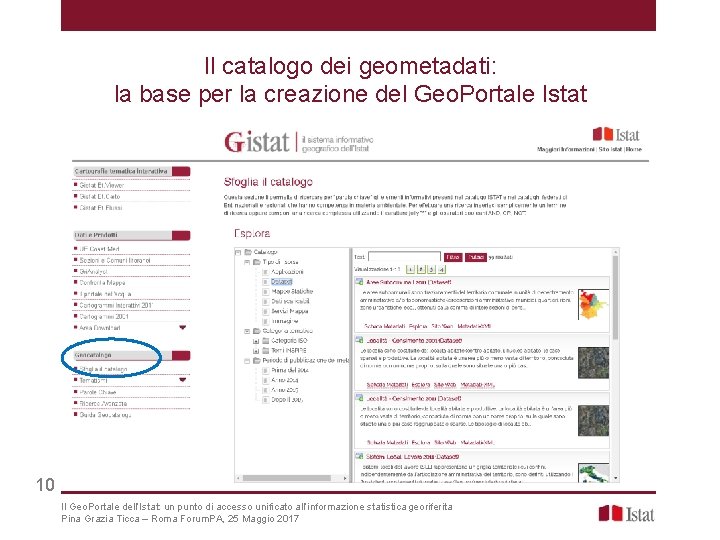Expand the Categorie ISO node

click(x=256, y=341)
